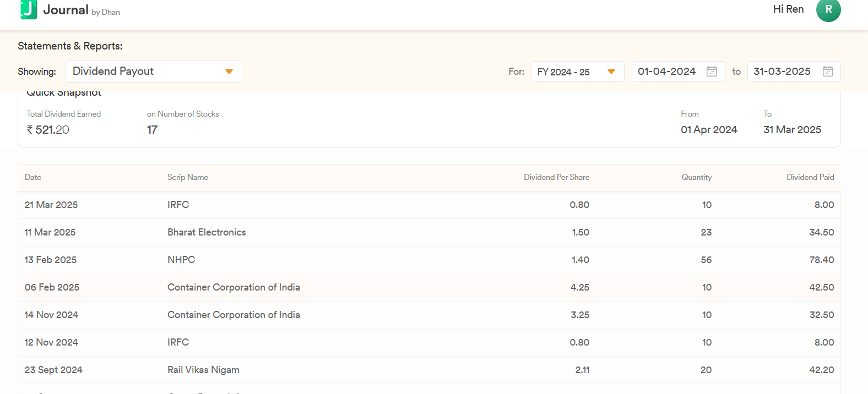The width and height of the screenshot is (868, 394).
Task: Edit the start date field 01-04-2024
Action: (678, 72)
